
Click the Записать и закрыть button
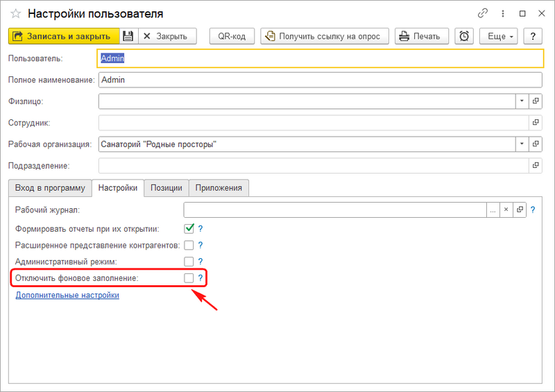(x=63, y=36)
